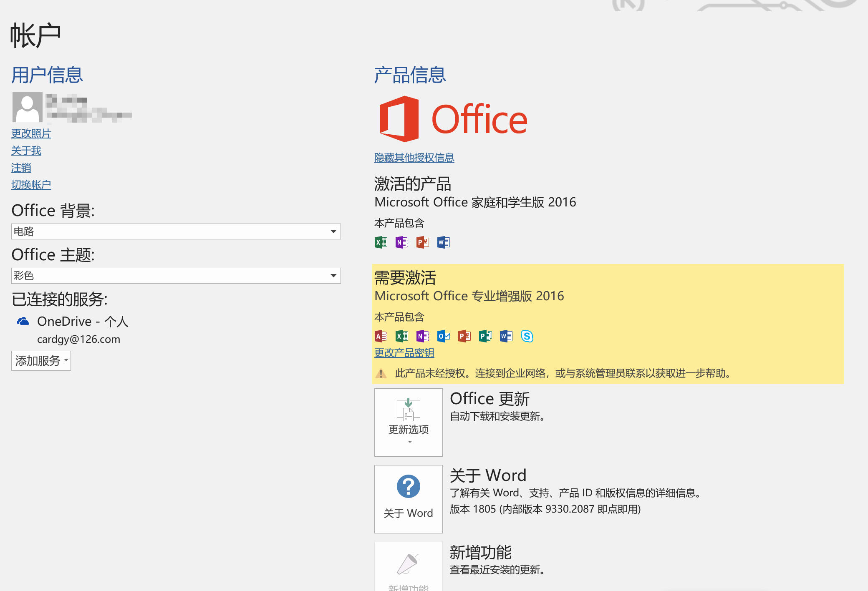Click the OneDrive - 个人 service entry
The height and width of the screenshot is (591, 868).
[x=83, y=321]
